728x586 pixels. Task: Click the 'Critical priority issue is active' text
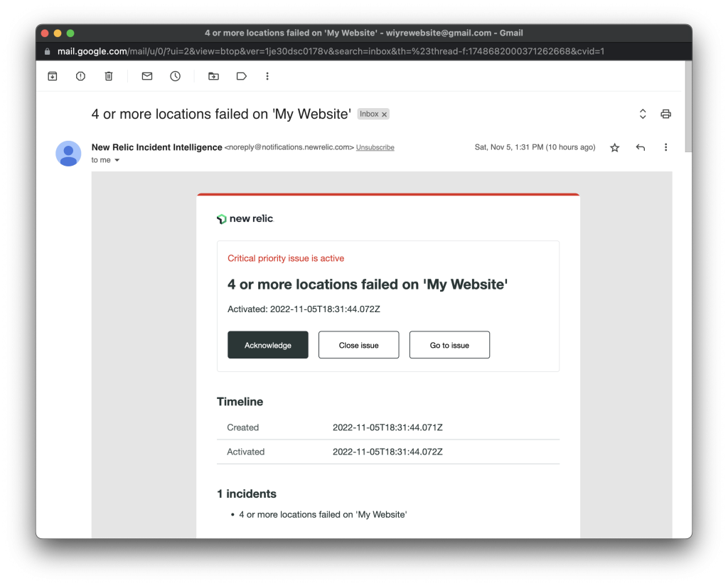pyautogui.click(x=286, y=259)
